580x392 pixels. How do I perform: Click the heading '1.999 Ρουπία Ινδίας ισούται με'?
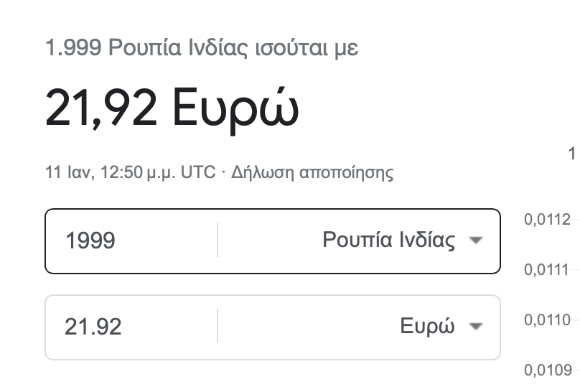[202, 48]
